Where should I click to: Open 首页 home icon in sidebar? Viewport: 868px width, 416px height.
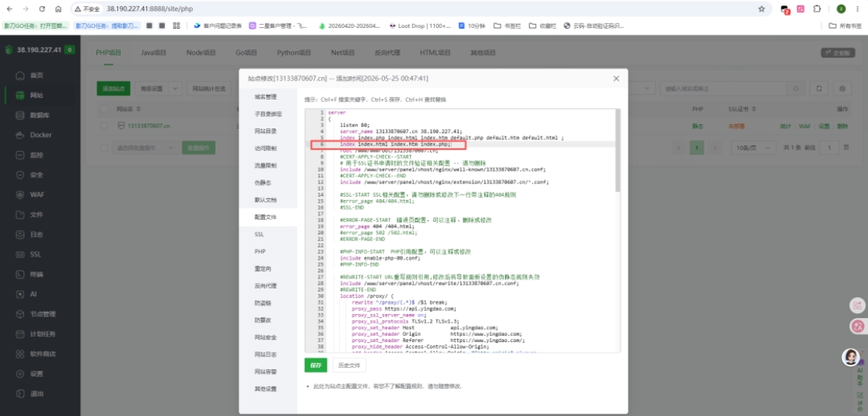tap(20, 75)
